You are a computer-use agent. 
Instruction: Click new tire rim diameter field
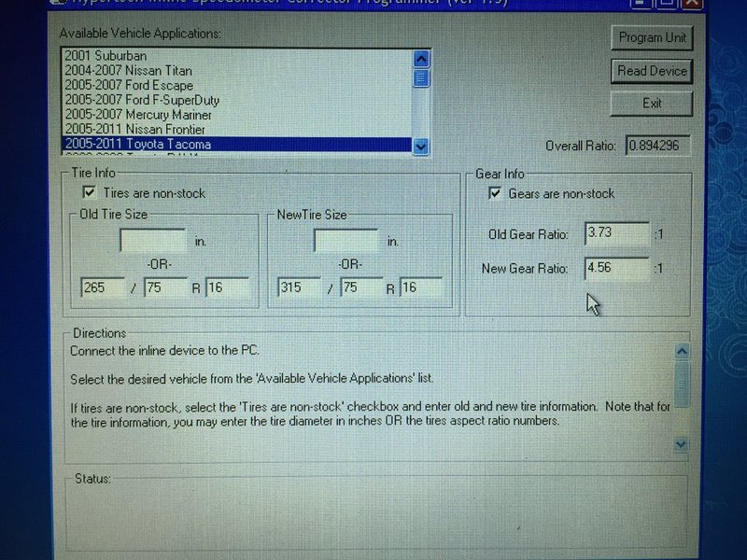click(422, 287)
